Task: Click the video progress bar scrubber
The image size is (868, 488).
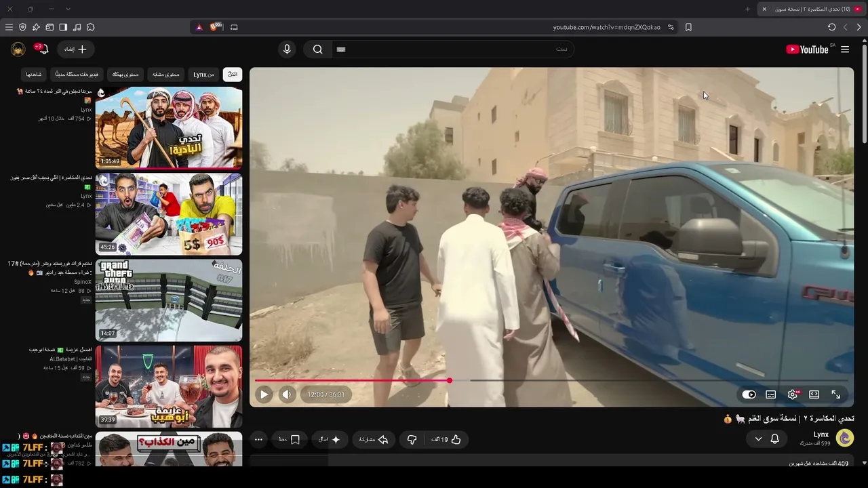Action: [449, 380]
